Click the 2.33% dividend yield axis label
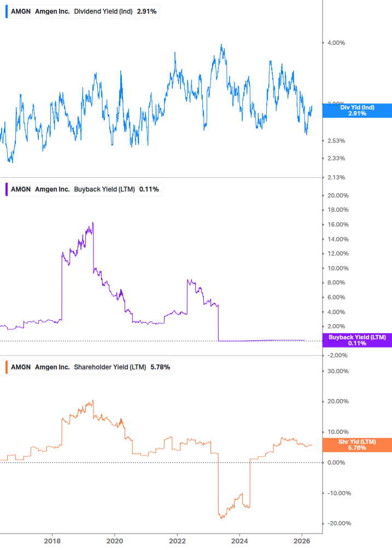Screen dimensions: 392x550 [x=336, y=158]
